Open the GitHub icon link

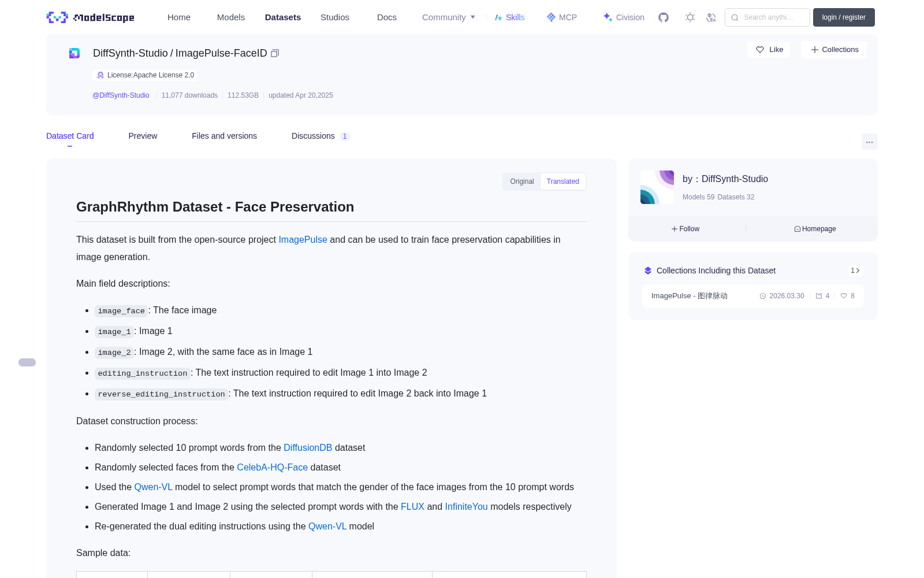pos(664,17)
